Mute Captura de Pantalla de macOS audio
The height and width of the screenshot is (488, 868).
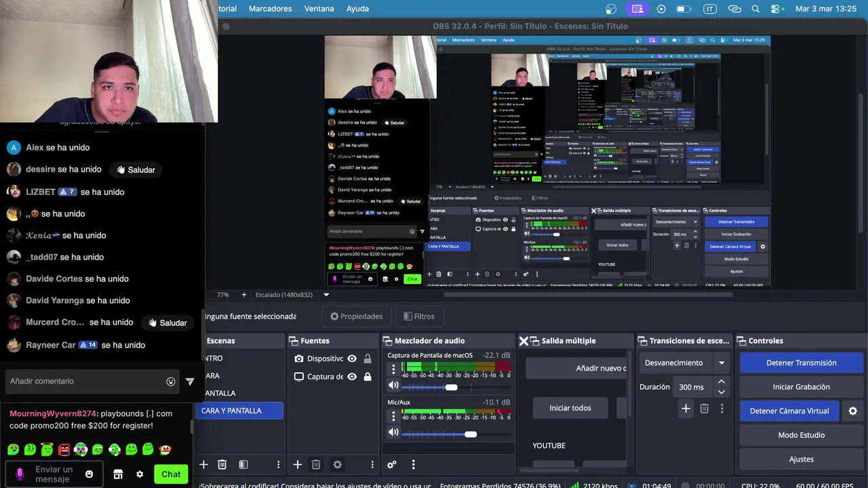tap(393, 386)
